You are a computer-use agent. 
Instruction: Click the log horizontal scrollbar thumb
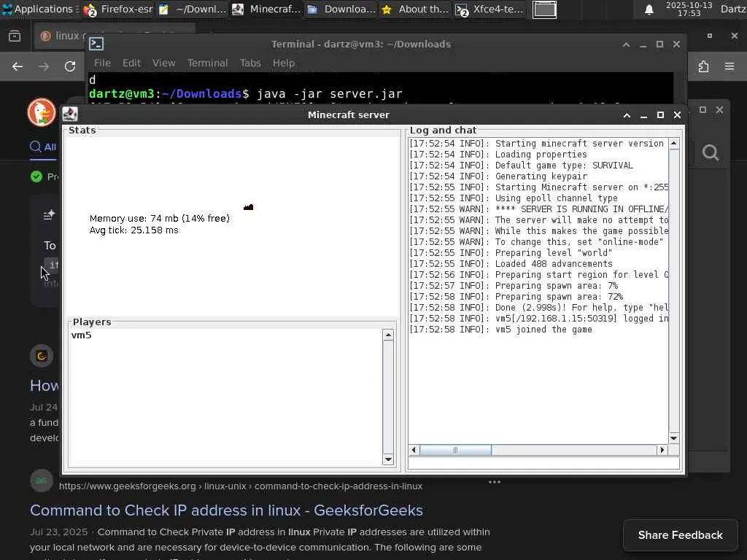[x=455, y=450]
